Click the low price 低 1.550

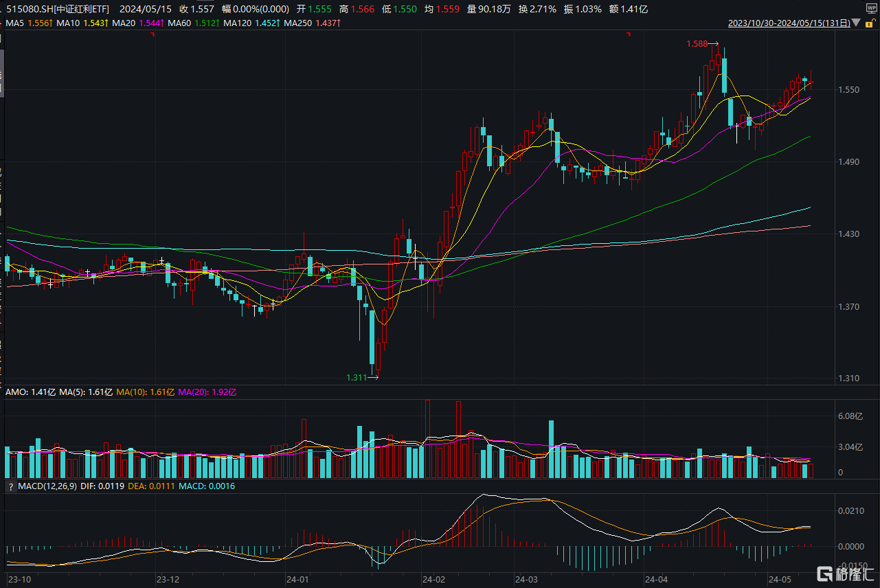(400, 9)
